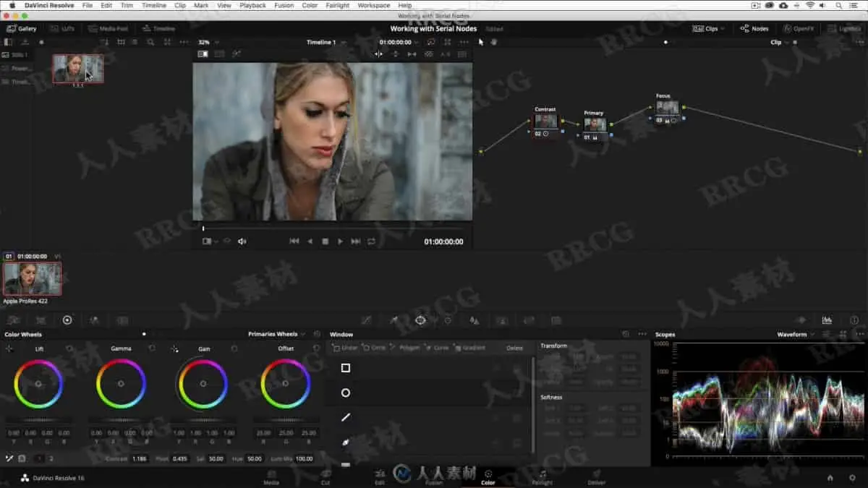Open the Playback menu

coord(252,5)
